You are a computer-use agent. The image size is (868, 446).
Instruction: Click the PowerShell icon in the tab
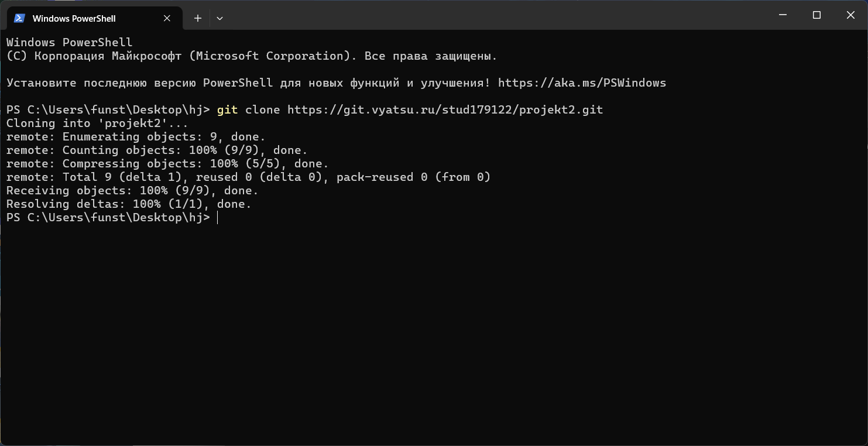coord(19,18)
